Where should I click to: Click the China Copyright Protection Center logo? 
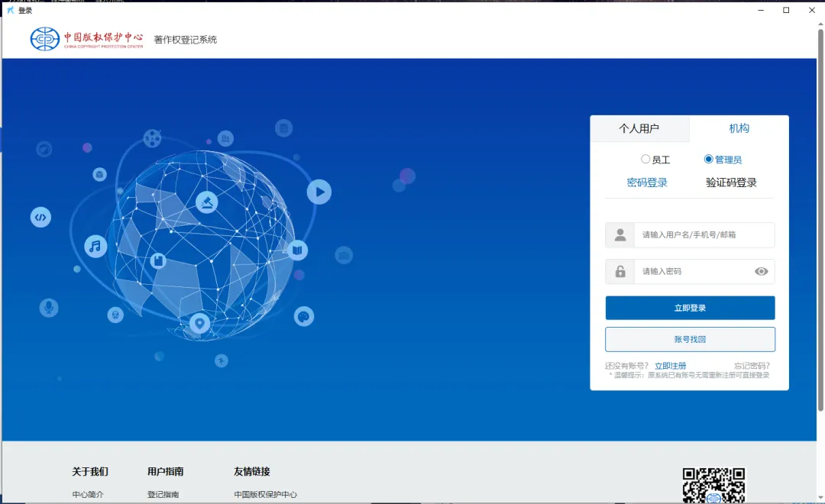[x=46, y=37]
